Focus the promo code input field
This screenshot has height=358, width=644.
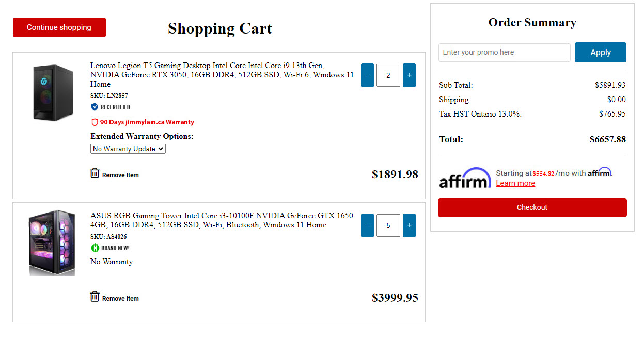click(x=504, y=52)
